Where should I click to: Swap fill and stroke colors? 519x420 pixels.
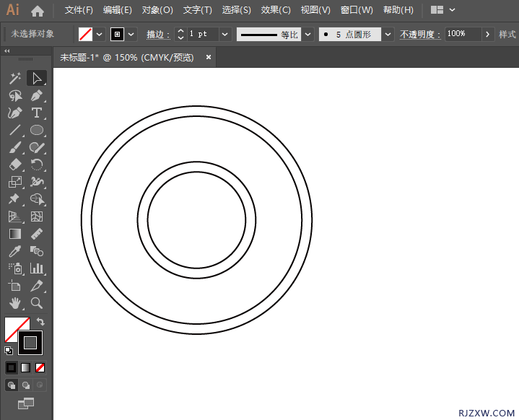[40, 322]
